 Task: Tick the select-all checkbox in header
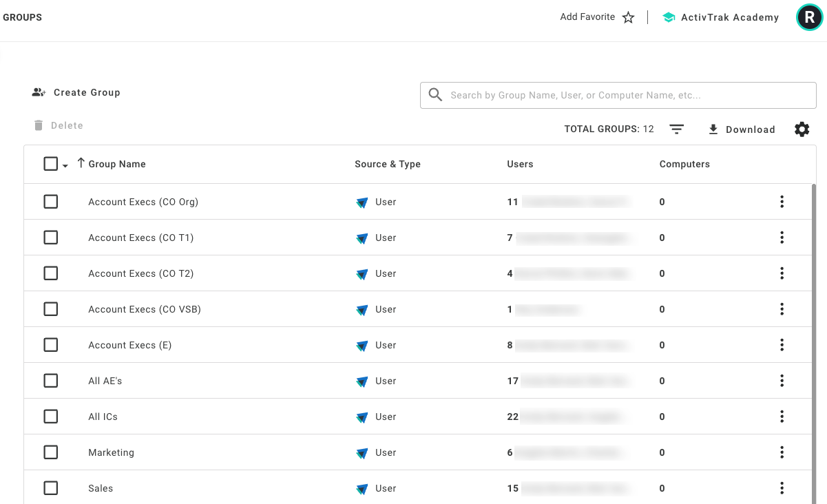50,164
